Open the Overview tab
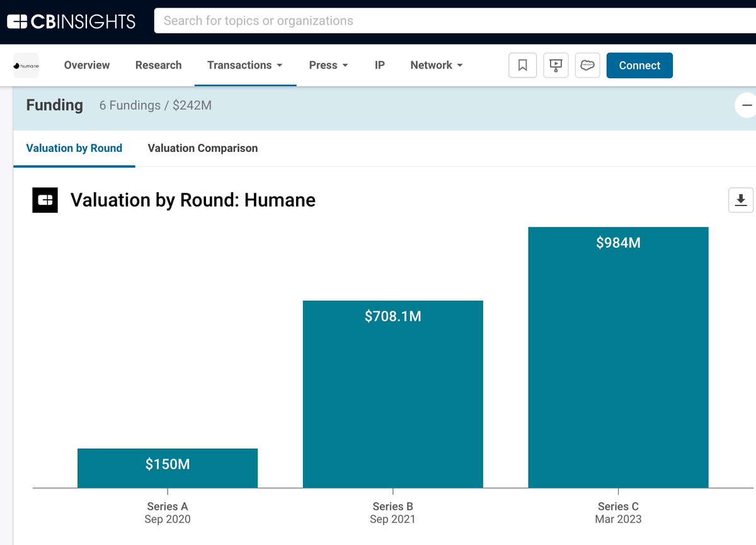The width and height of the screenshot is (756, 545). coord(87,66)
